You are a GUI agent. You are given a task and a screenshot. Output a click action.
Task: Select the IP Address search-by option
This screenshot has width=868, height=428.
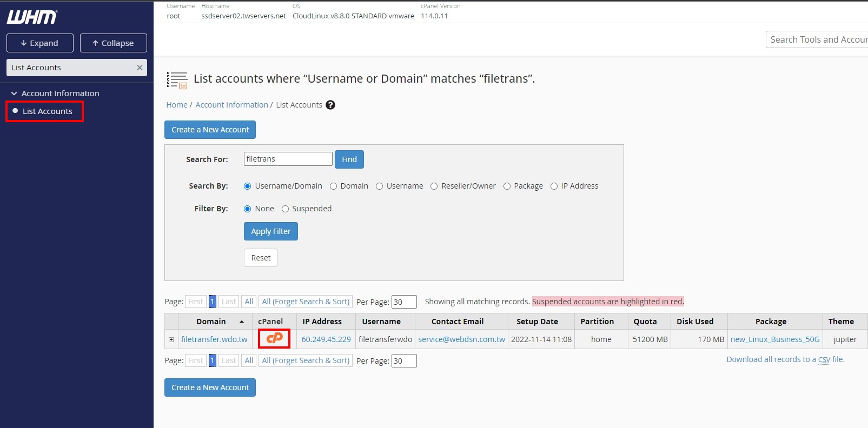(554, 186)
